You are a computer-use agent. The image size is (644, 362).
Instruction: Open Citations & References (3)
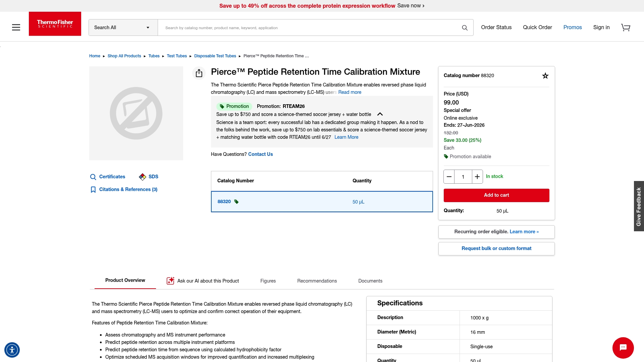128,189
